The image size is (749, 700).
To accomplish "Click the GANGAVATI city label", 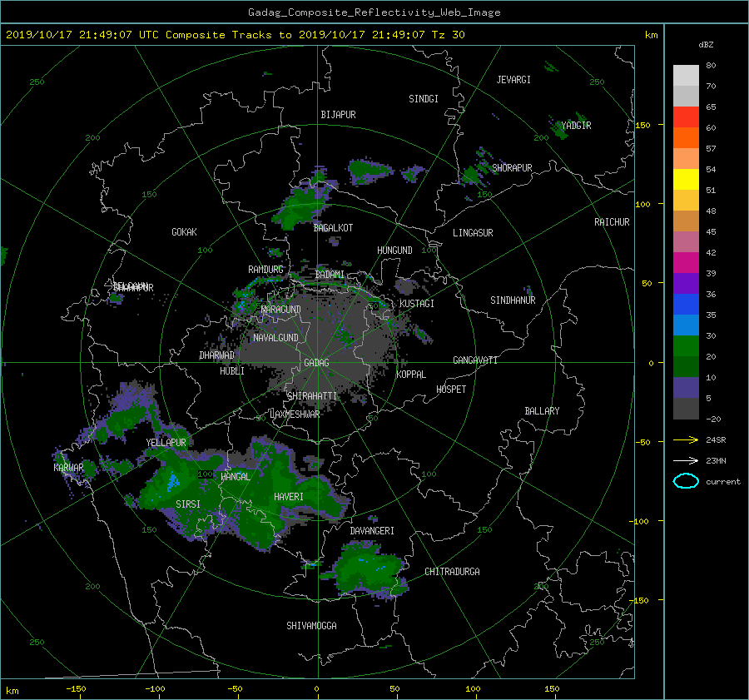I will pos(475,360).
